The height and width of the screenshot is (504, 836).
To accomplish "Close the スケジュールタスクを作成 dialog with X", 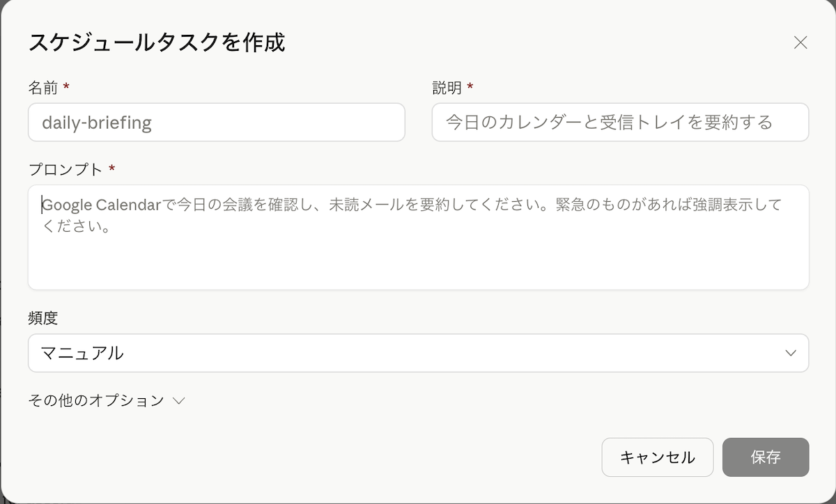I will click(x=800, y=42).
